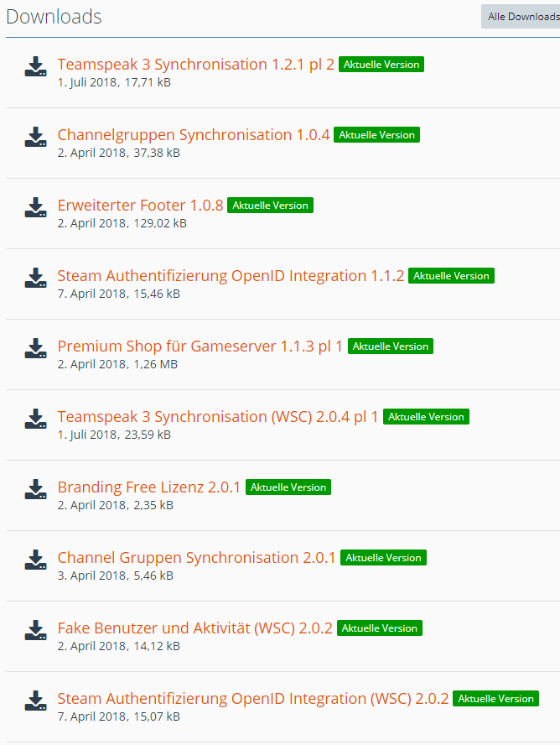Select the Branding Free Lizenz 2.0.1 title

click(x=148, y=487)
